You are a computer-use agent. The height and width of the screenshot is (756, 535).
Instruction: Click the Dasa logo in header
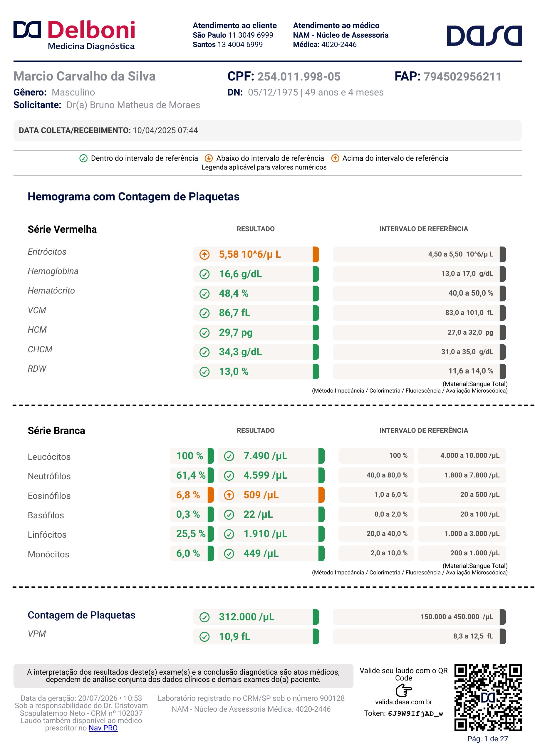click(484, 36)
